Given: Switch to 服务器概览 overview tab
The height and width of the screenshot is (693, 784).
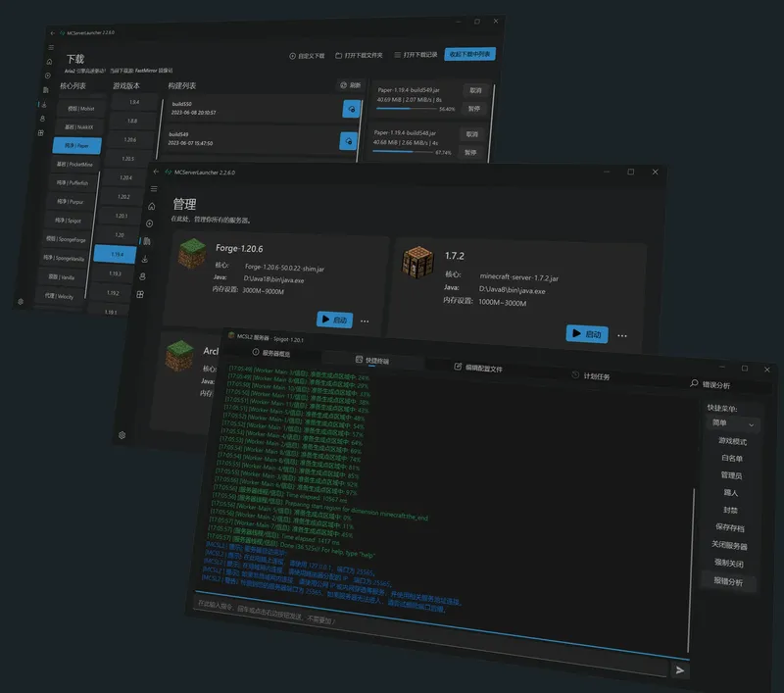Looking at the screenshot, I should coord(271,353).
